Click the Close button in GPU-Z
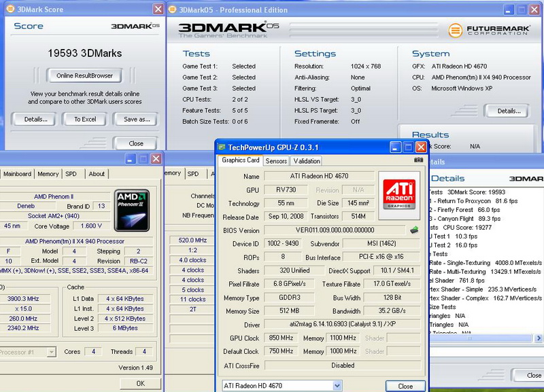Viewport: 544px width, 392px height. coord(405,386)
